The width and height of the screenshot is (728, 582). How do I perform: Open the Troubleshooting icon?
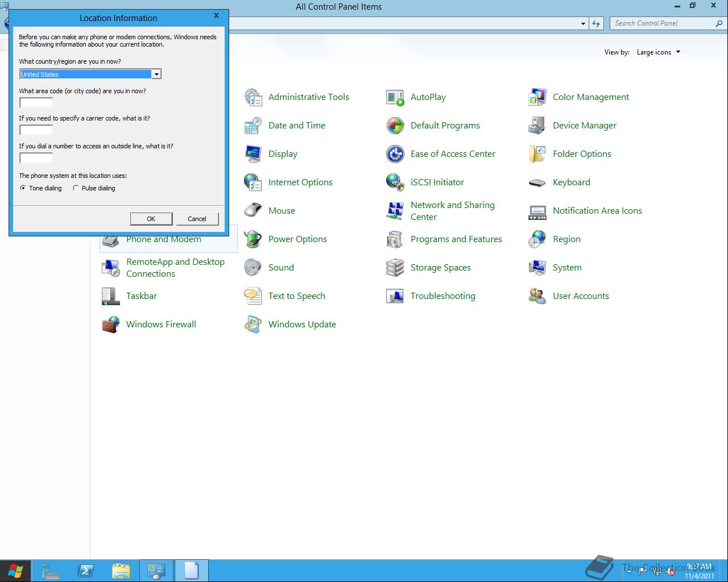click(x=395, y=296)
